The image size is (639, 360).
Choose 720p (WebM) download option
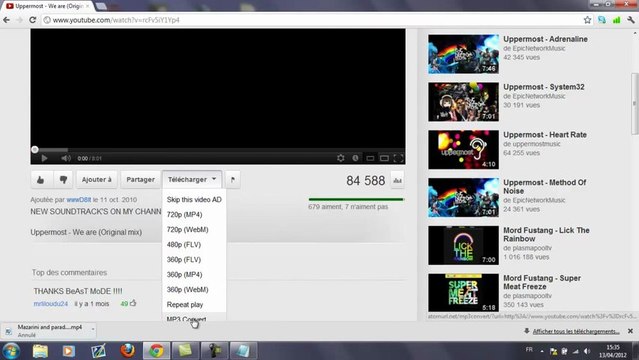(194, 230)
